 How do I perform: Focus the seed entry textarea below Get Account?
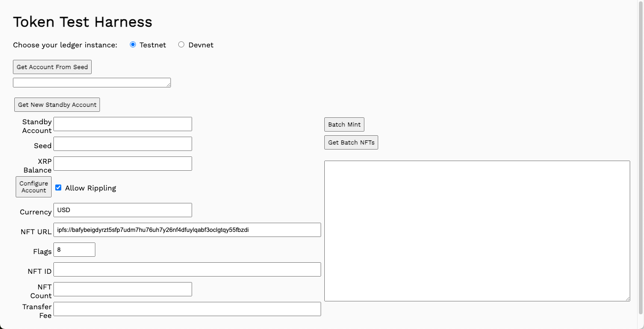click(x=92, y=82)
